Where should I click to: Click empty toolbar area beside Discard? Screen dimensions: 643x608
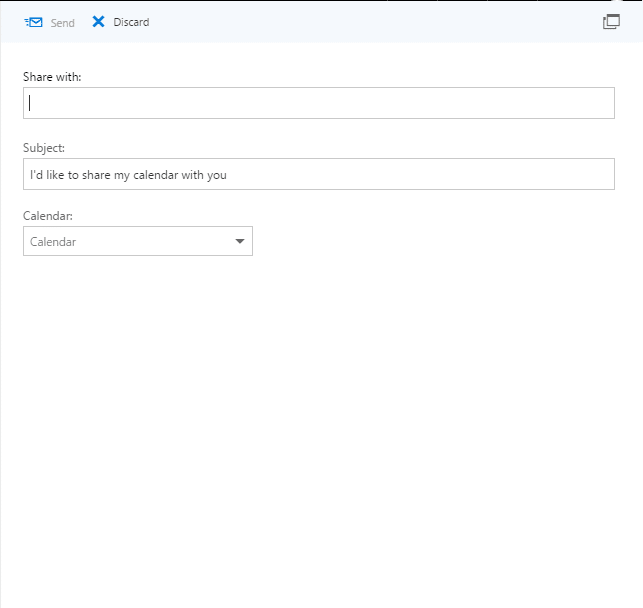point(369,22)
